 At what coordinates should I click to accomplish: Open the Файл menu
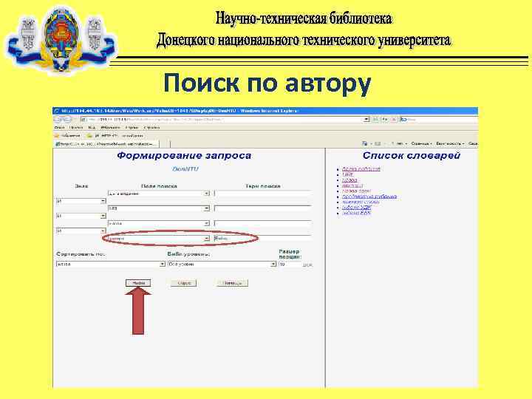pos(59,128)
